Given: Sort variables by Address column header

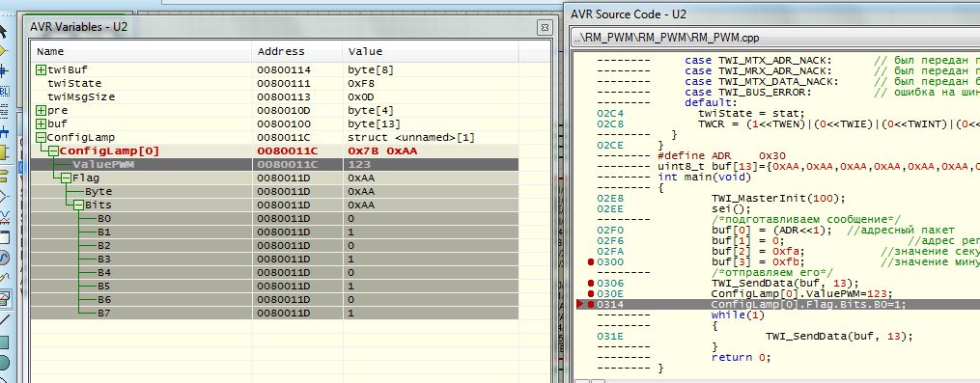Looking at the screenshot, I should pyautogui.click(x=297, y=51).
